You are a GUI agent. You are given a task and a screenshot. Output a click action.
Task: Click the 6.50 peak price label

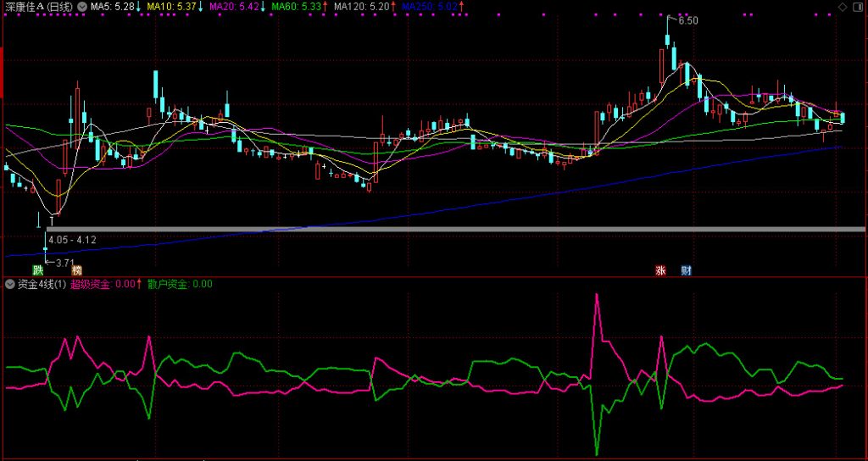tap(687, 20)
